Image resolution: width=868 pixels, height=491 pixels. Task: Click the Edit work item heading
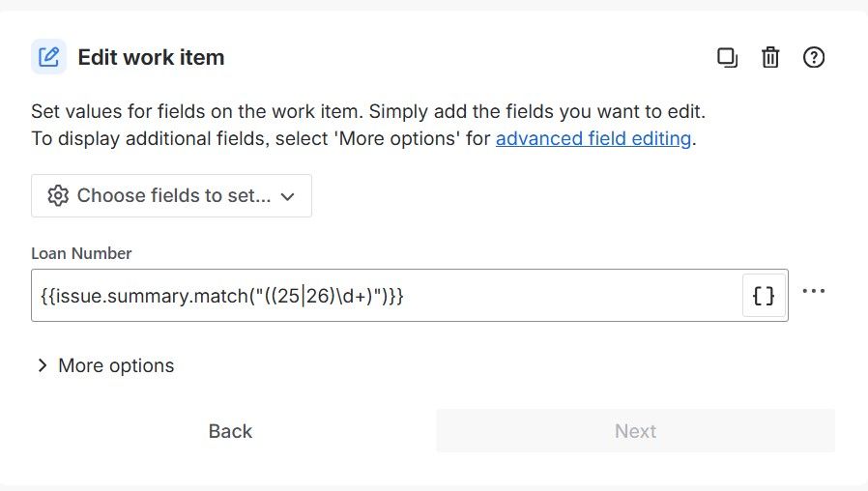click(151, 58)
